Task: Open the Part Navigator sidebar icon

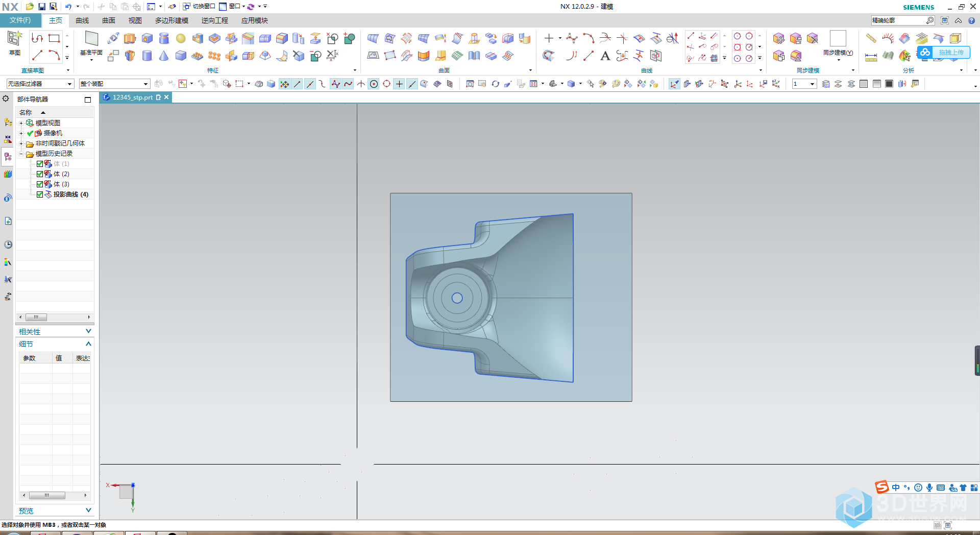Action: point(8,157)
